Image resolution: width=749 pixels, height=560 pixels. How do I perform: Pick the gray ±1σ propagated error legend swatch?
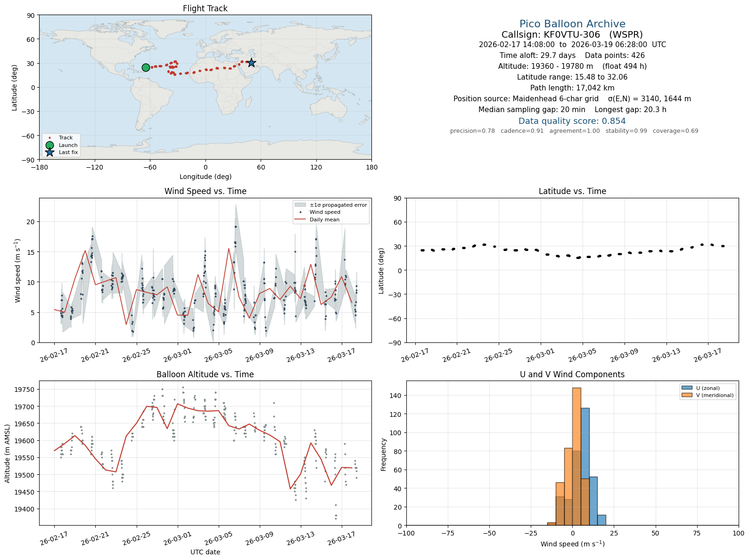tap(300, 205)
